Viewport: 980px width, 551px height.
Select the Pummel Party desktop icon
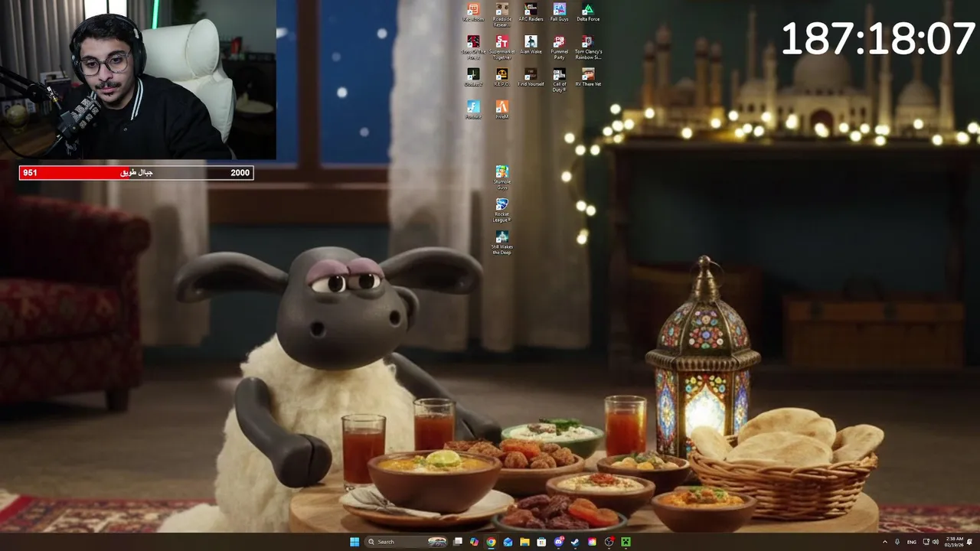coord(559,47)
